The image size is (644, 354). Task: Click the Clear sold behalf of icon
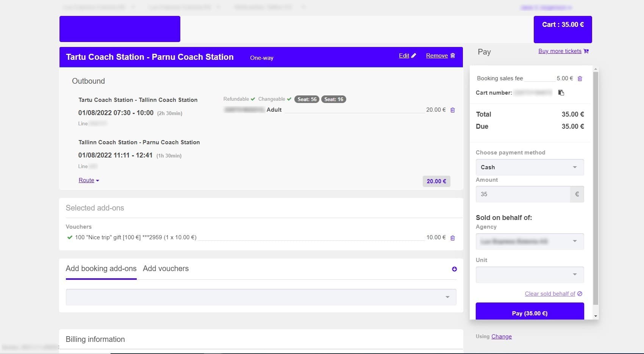click(580, 294)
